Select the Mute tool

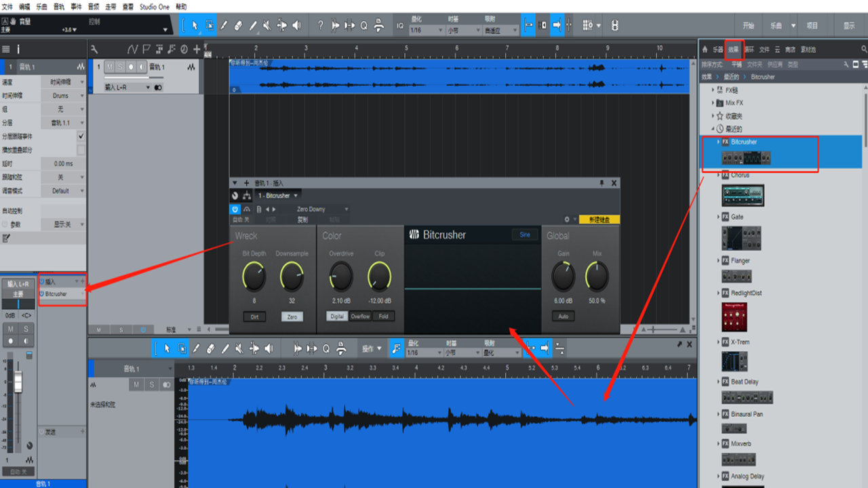click(268, 25)
